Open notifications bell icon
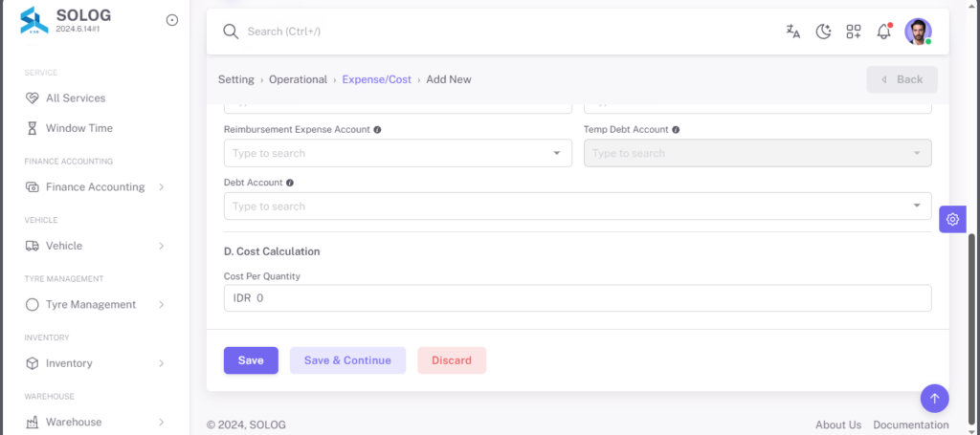This screenshot has height=435, width=980. 883,32
